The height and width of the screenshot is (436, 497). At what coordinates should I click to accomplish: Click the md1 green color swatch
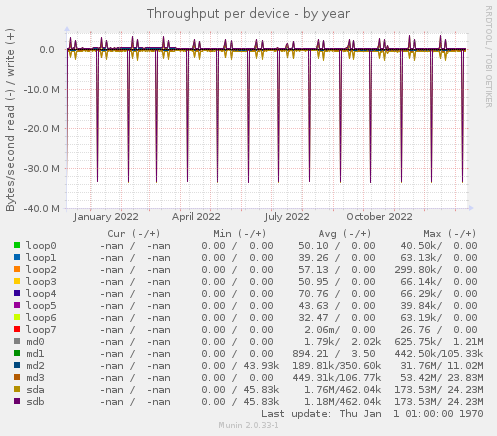tap(17, 353)
